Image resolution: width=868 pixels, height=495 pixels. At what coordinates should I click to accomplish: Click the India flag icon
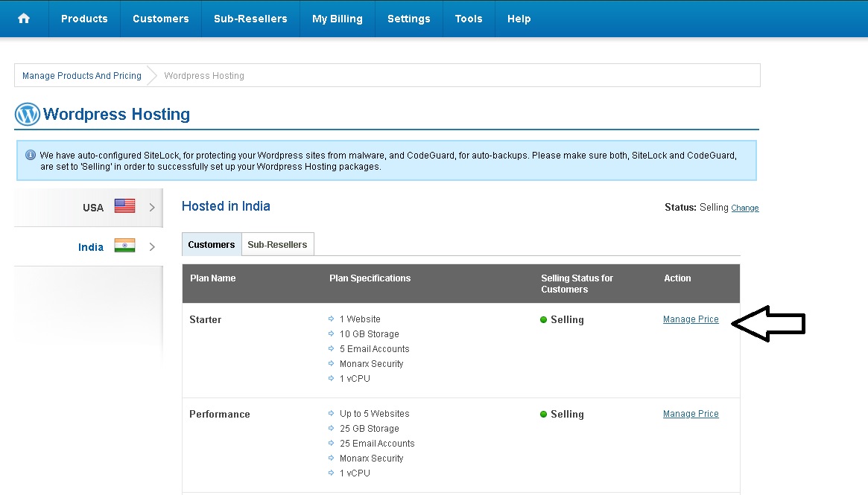click(124, 246)
